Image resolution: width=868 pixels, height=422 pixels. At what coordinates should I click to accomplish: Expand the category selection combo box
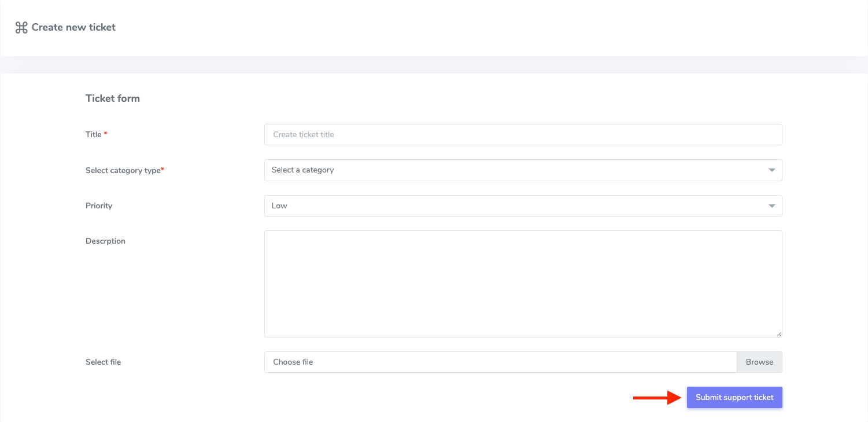coord(520,170)
